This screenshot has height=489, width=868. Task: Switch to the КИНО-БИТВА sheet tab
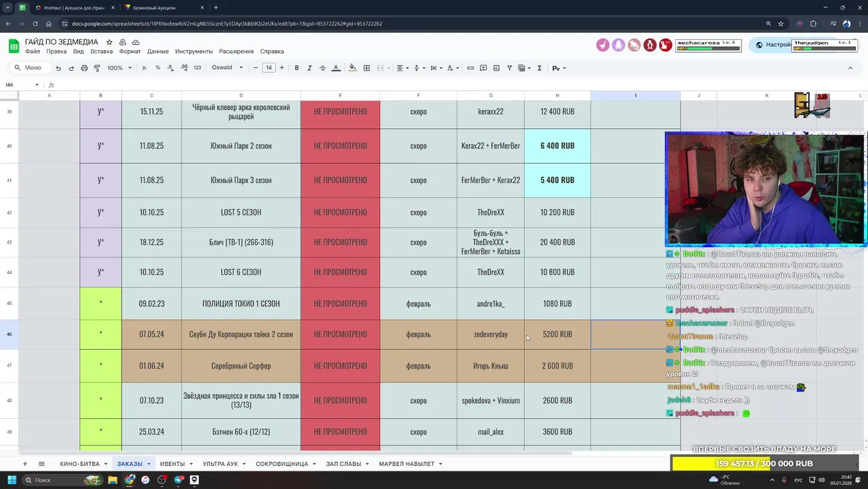pos(80,464)
